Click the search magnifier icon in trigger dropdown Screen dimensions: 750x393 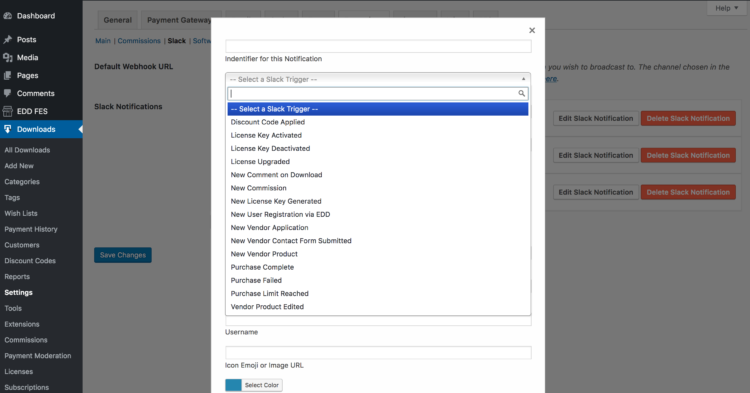click(x=521, y=94)
